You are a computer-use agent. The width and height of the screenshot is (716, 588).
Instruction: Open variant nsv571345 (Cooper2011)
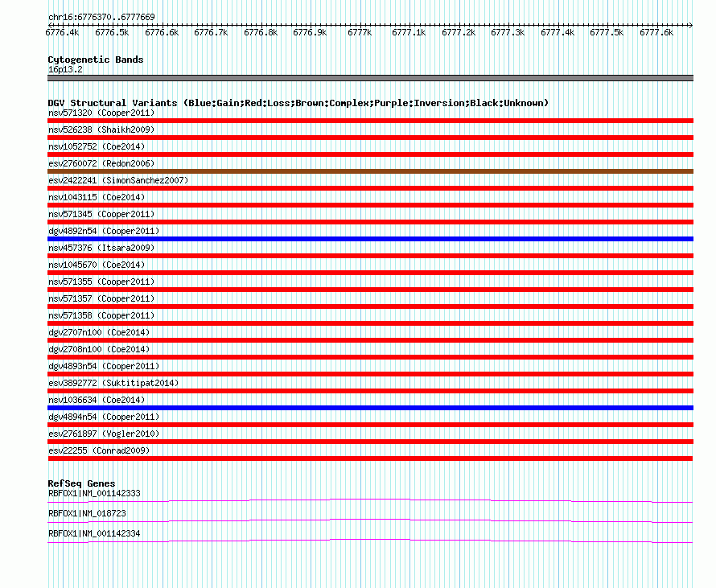click(101, 214)
